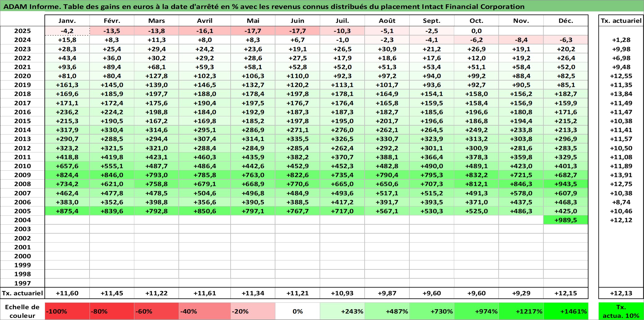Select the +12,12 actuarial rate for 2004
The image size is (644, 320).
[x=621, y=220]
